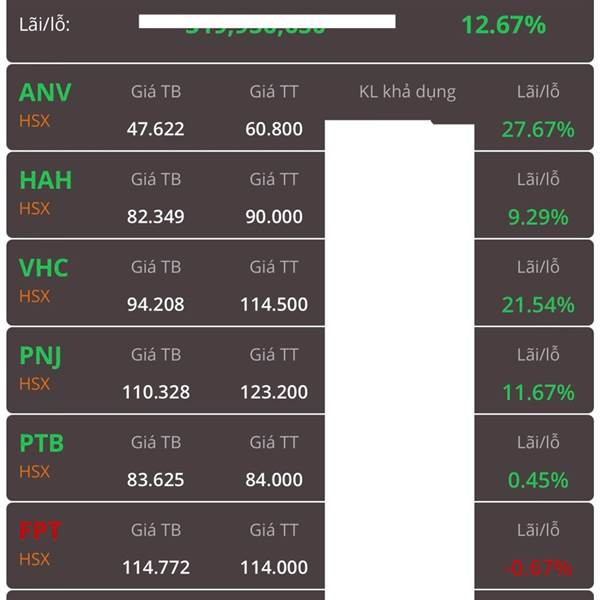Click FPT average price 114.772

click(x=156, y=567)
